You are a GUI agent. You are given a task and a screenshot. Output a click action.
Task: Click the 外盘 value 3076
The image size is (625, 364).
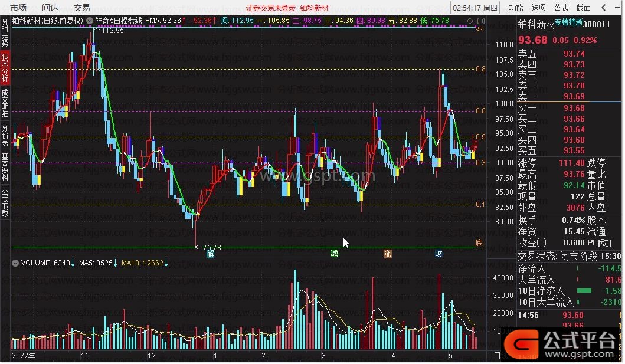click(575, 208)
